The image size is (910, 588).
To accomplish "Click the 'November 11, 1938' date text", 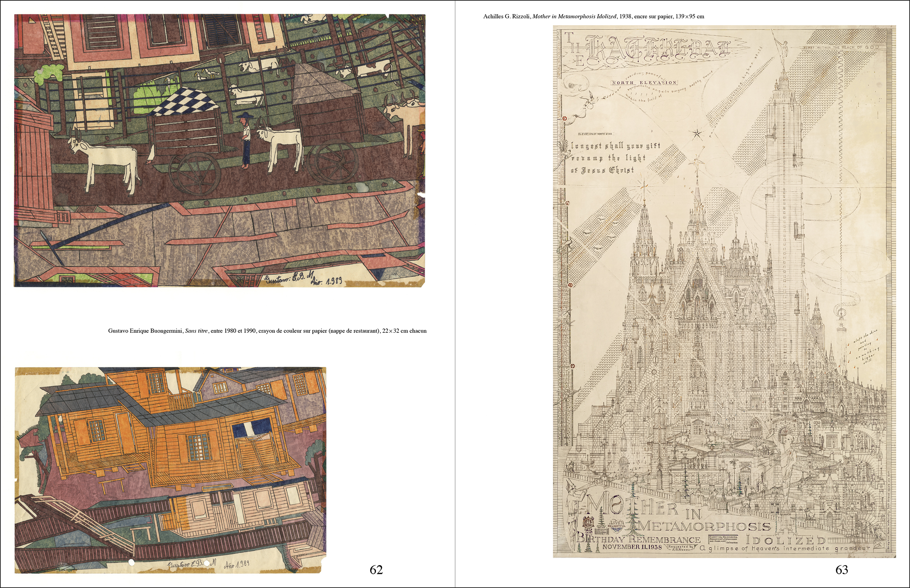I will tap(632, 547).
